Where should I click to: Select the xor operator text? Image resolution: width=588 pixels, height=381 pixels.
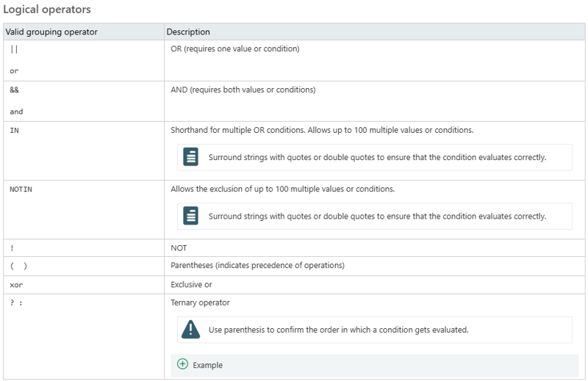coord(16,284)
